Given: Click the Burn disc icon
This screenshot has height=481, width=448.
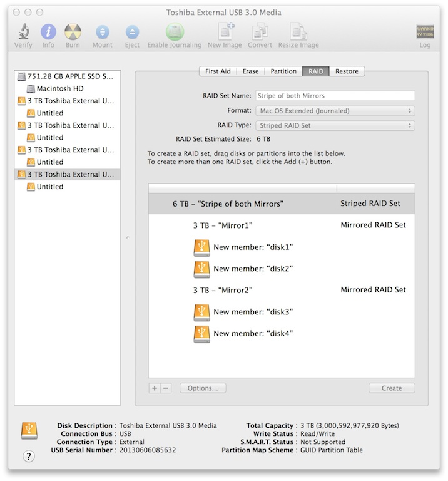Looking at the screenshot, I should point(73,31).
